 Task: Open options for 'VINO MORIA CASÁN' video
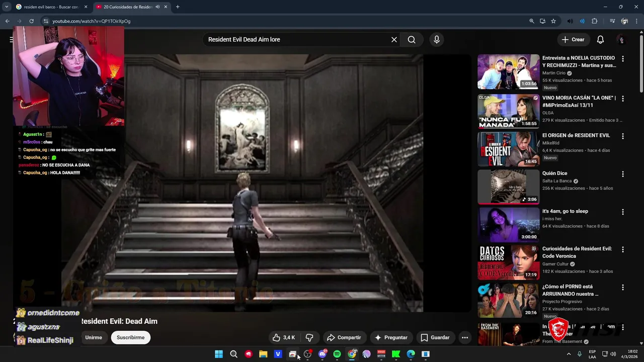(x=623, y=99)
